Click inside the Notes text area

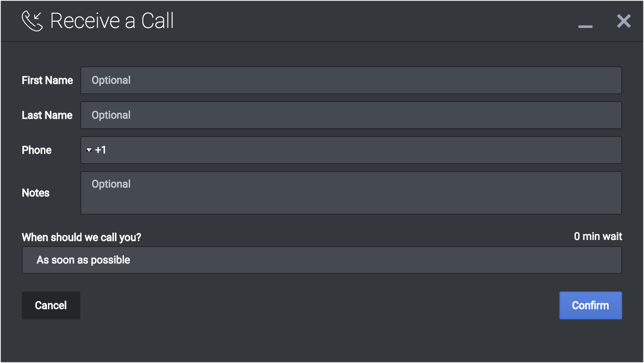(x=351, y=193)
